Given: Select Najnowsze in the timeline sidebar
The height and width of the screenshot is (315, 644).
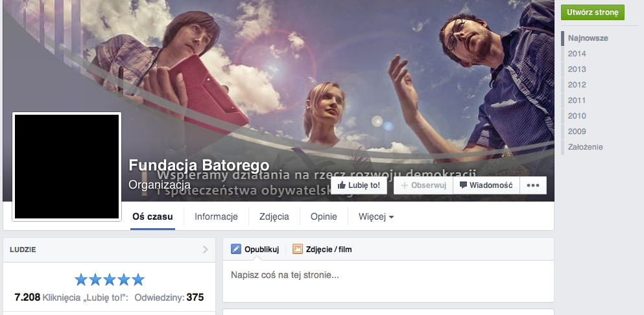Looking at the screenshot, I should click(588, 38).
